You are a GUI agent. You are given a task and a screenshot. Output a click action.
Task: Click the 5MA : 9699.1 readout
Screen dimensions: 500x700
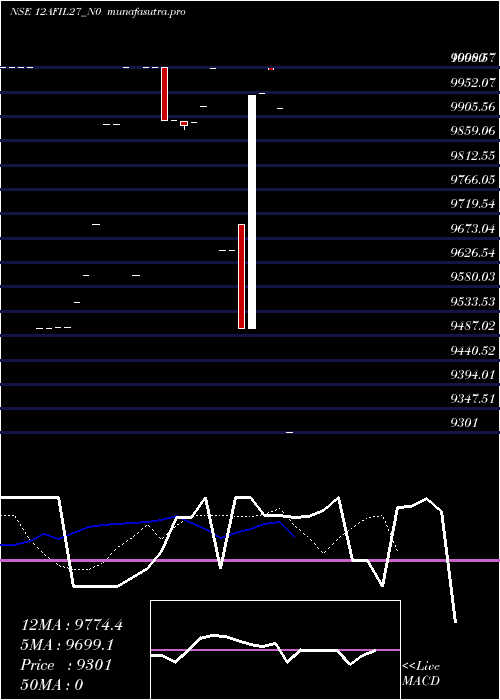click(x=67, y=645)
